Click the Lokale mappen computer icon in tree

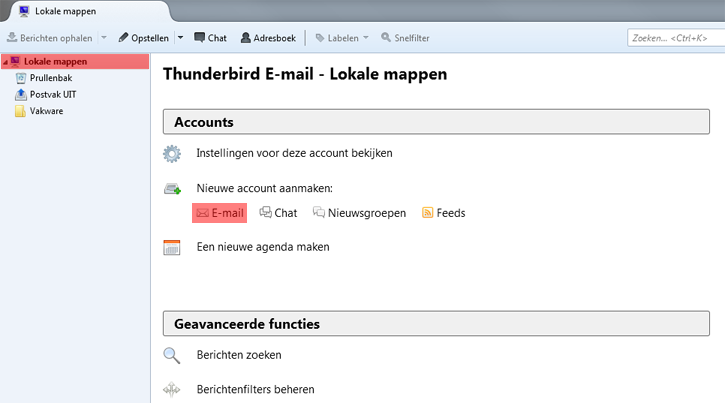[15, 61]
